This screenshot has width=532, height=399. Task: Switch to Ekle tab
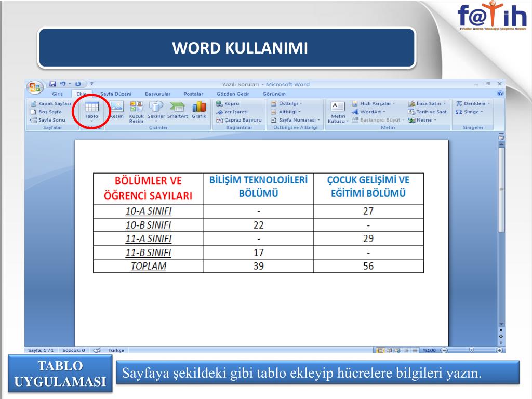(x=82, y=94)
